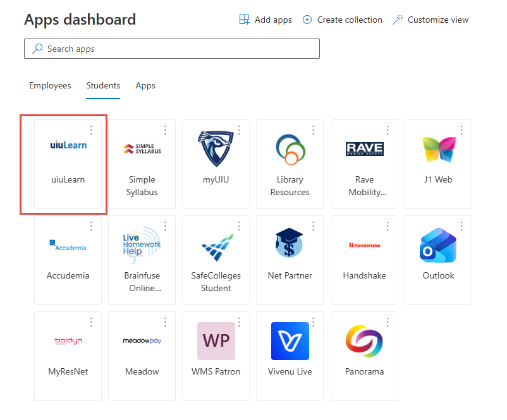Click the Vivenu Live label

pos(290,371)
